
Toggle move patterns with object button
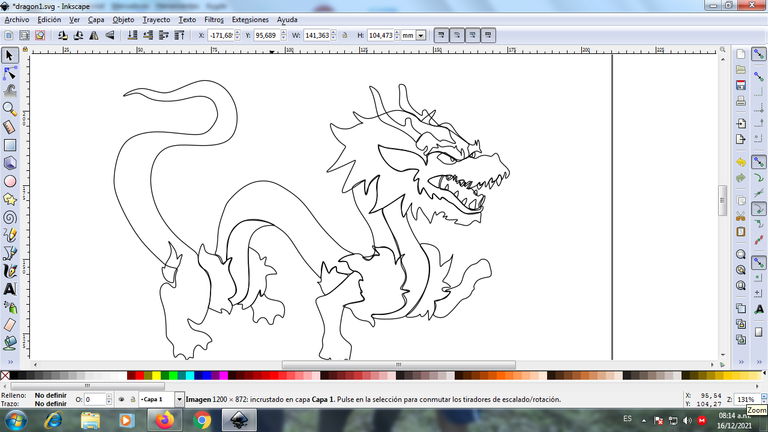pos(488,35)
